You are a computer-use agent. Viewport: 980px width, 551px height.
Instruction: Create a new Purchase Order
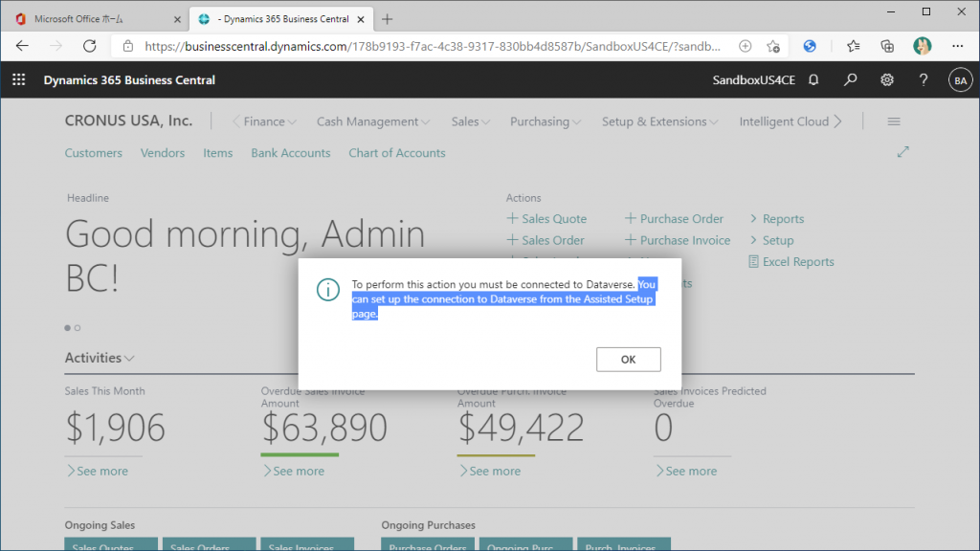(675, 219)
